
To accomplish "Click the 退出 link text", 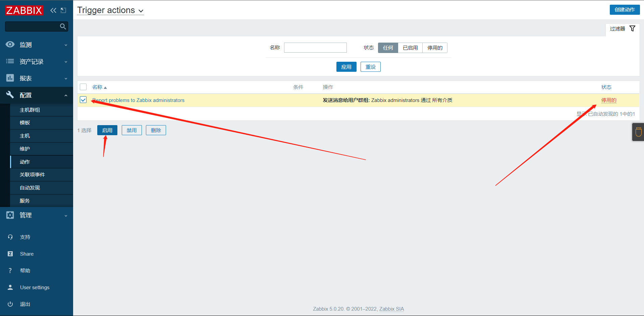I will click(25, 304).
